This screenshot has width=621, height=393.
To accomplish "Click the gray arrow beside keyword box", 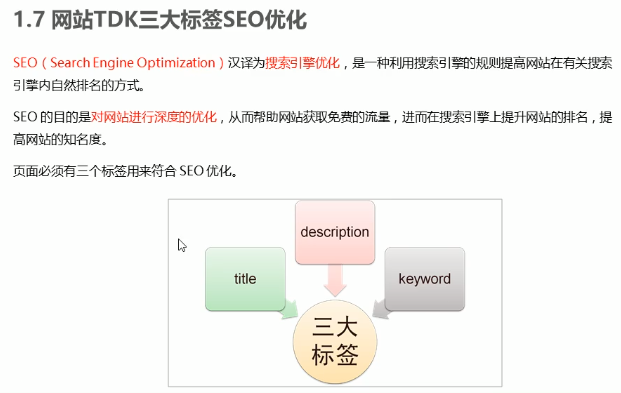I will pos(381,310).
